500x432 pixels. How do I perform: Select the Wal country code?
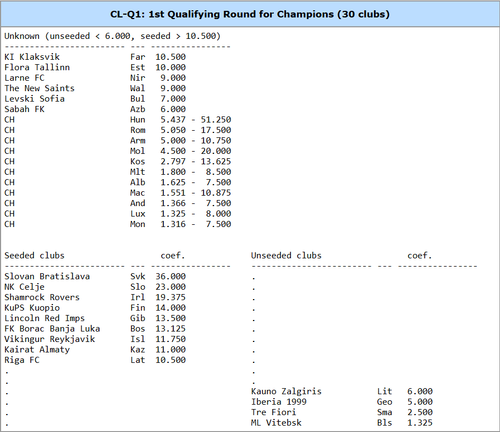coord(138,88)
